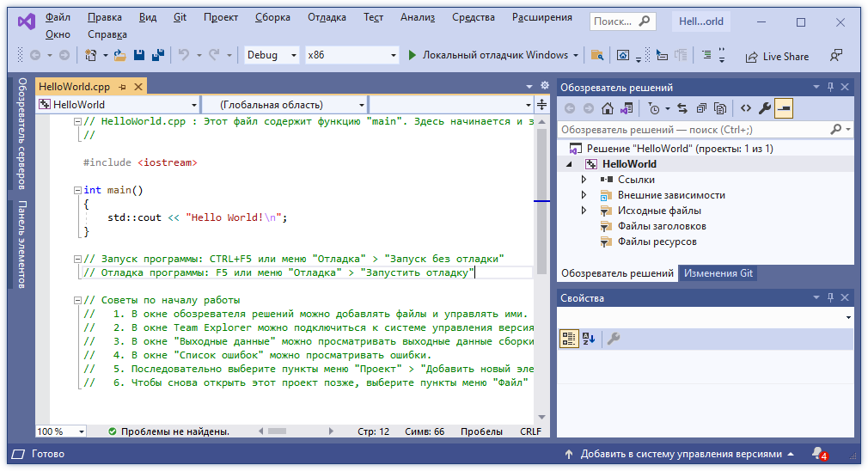Screen dimensions: 868x471
Task: Click the editor horizontal scrollbar thumb
Action: click(x=275, y=431)
